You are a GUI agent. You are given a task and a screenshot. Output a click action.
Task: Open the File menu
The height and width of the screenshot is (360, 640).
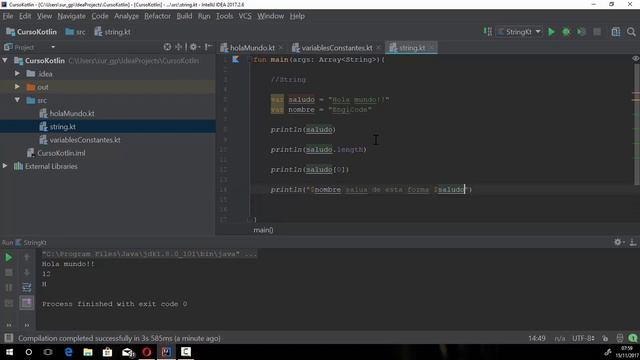(8, 16)
